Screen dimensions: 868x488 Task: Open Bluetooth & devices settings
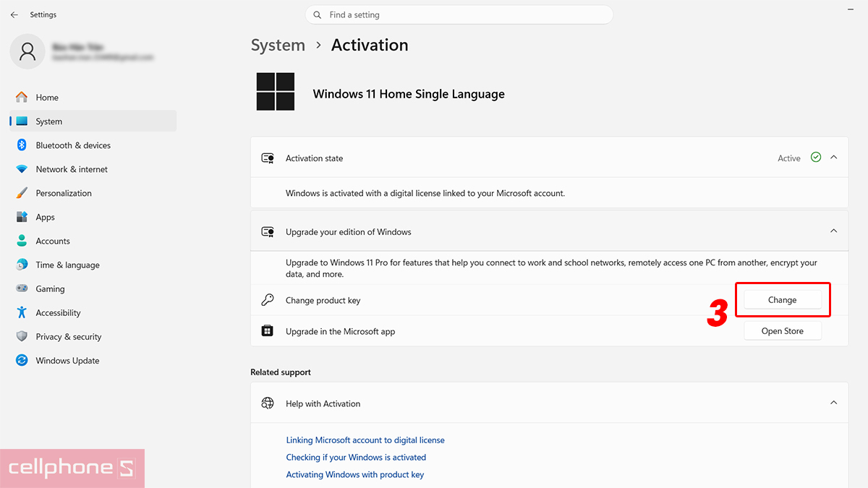(93, 145)
